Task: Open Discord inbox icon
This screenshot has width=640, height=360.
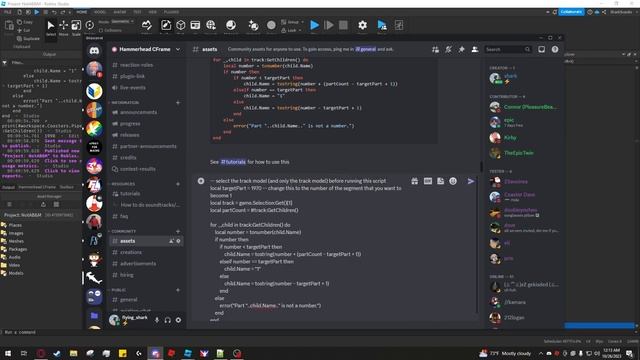Action: 542,49
